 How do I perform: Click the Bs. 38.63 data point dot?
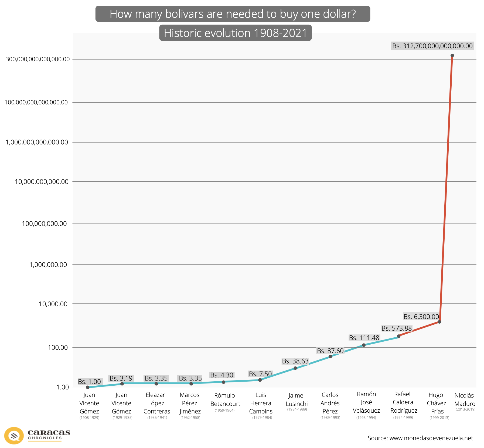[295, 368]
